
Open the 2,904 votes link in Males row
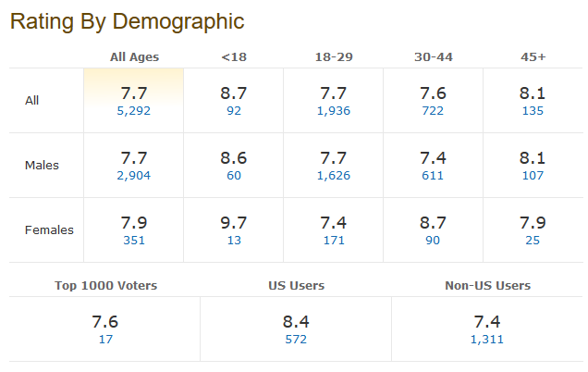click(134, 175)
